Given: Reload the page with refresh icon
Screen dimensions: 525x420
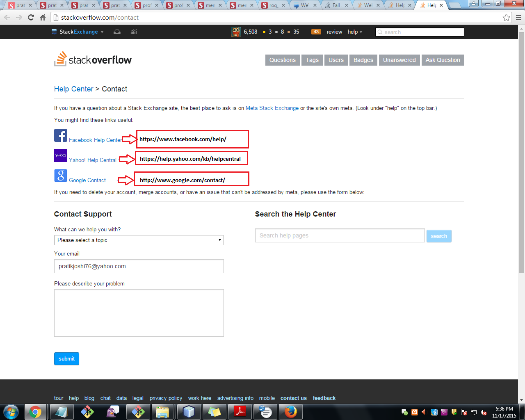Looking at the screenshot, I should coord(31,18).
